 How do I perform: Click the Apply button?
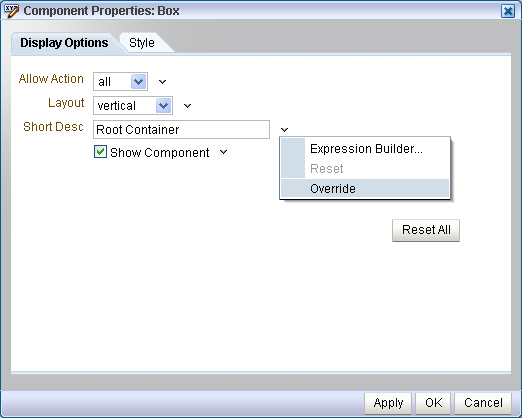click(388, 403)
